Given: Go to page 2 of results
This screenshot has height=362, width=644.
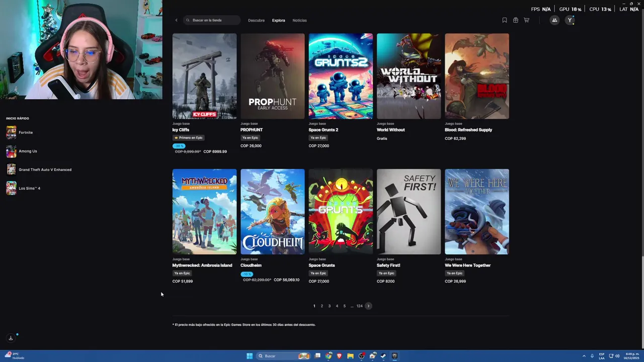Looking at the screenshot, I should point(322,306).
